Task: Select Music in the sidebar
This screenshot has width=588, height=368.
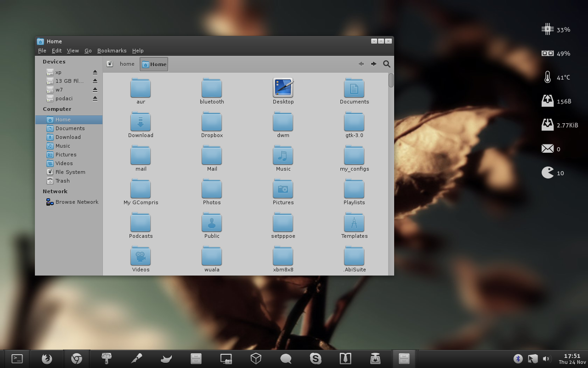Action: point(69,146)
